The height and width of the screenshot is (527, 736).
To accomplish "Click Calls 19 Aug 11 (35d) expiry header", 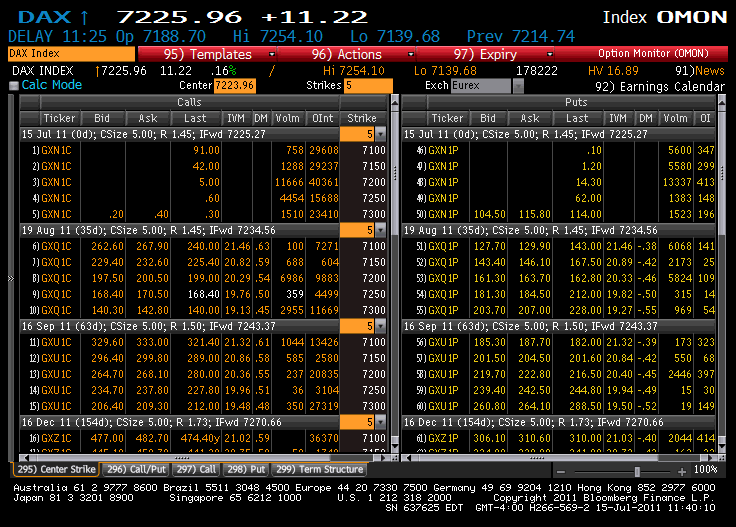I will [180, 230].
